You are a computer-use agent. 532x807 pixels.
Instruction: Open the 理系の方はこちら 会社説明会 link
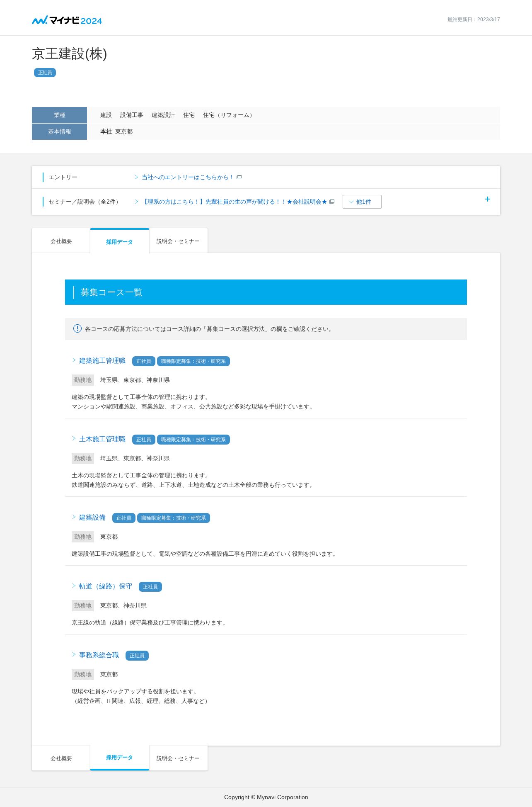tap(234, 202)
